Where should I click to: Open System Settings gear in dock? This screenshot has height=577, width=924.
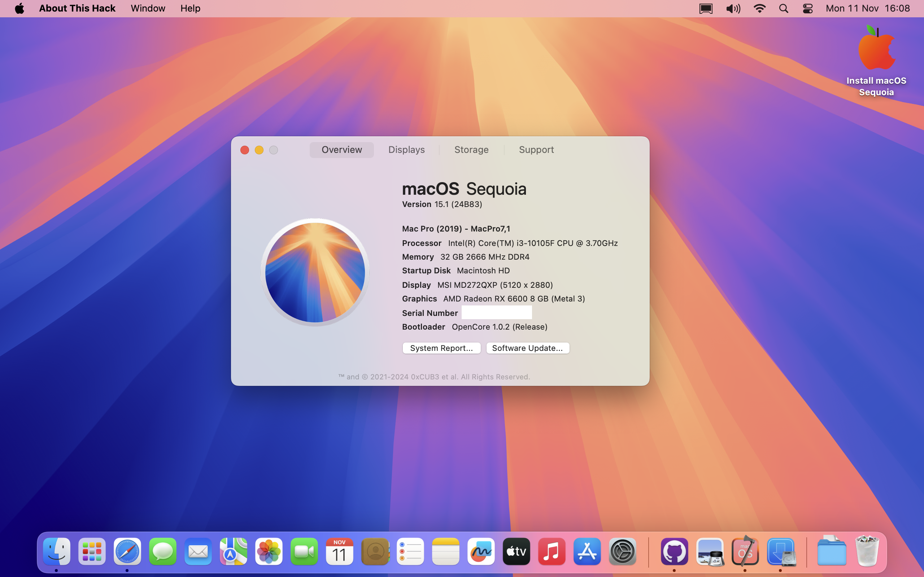622,551
